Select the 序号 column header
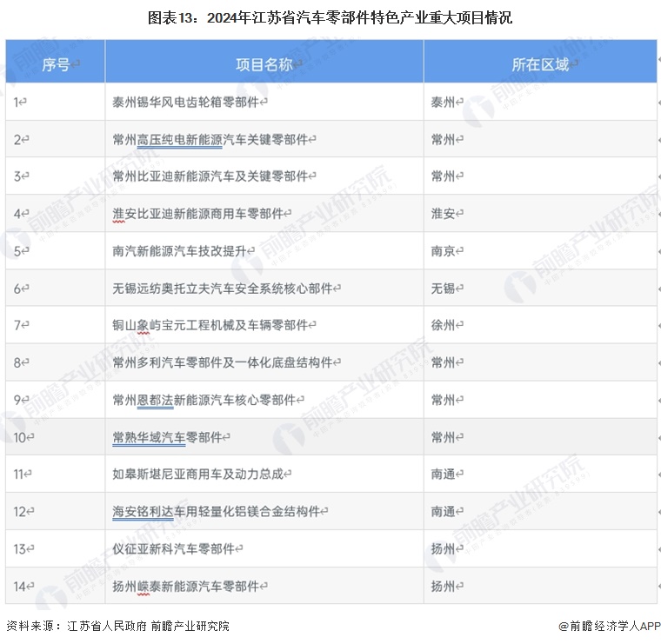This screenshot has width=661, height=644. [55, 64]
